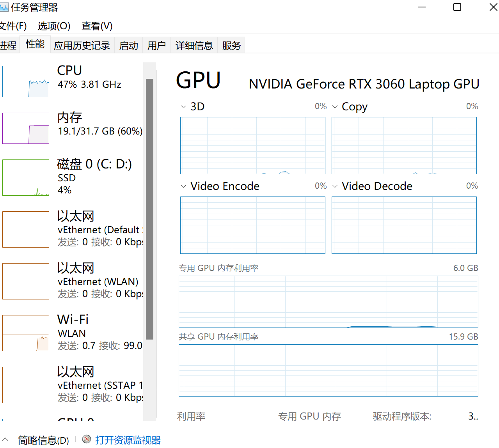The width and height of the screenshot is (499, 448).
Task: Open the 查看(V) menu
Action: 97,26
